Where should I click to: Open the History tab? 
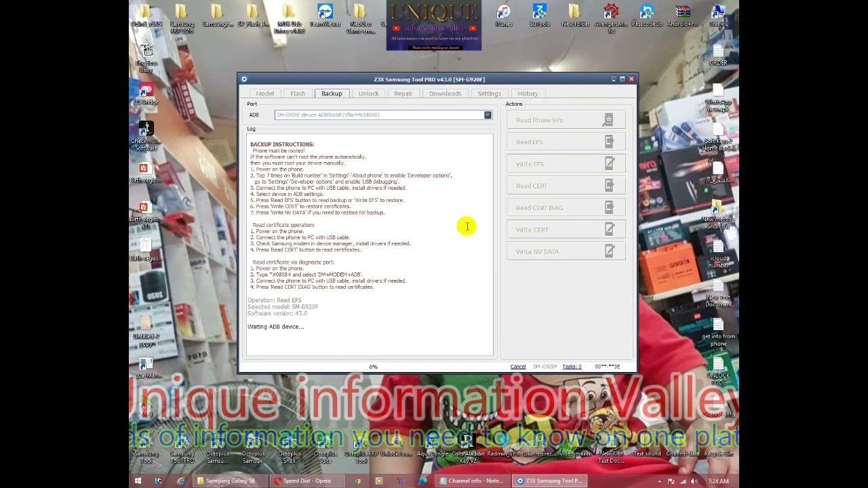click(528, 94)
